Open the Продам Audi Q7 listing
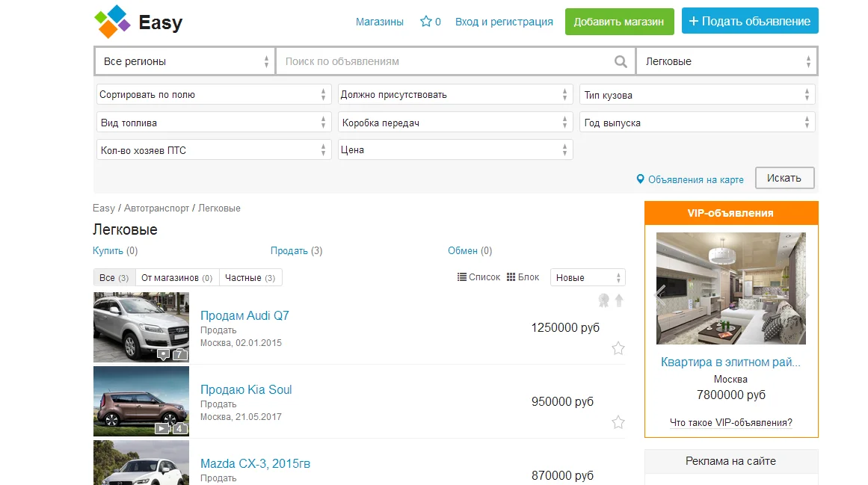868x485 pixels. (x=244, y=315)
